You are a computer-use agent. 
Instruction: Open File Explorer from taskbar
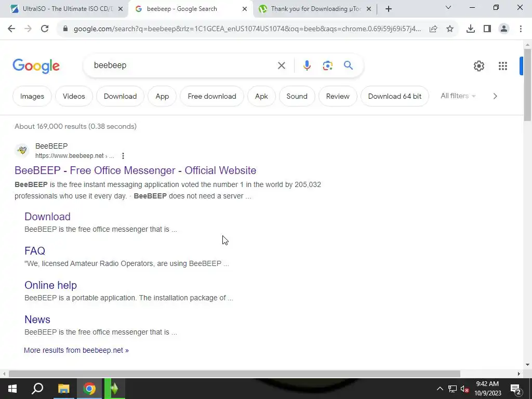coord(63,389)
